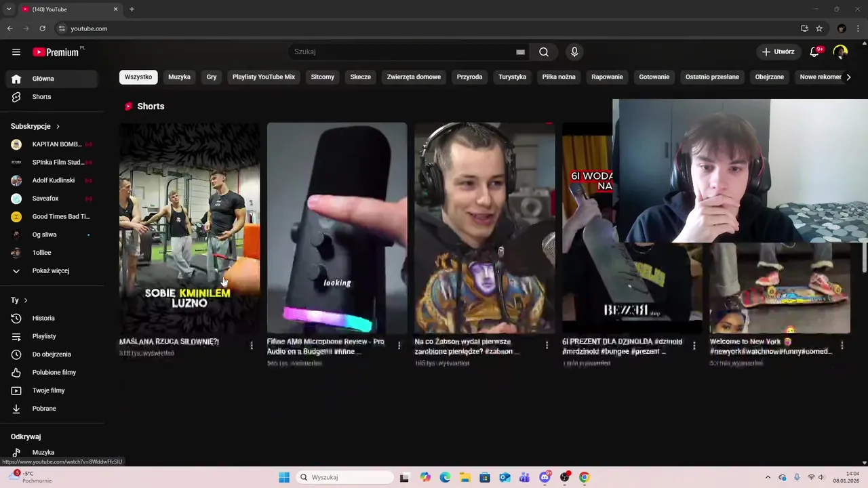Start voice search with microphone
Viewport: 868px width, 488px height.
point(574,52)
